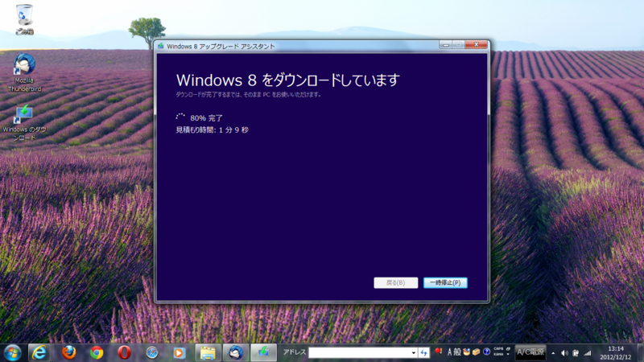Select the Windows download desktop shortcut
Screen dimensions: 644x362
pos(24,122)
